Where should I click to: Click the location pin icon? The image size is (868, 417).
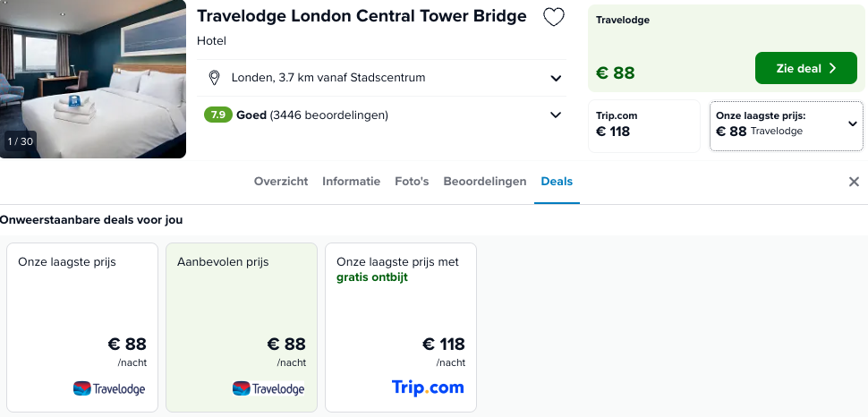pos(214,78)
